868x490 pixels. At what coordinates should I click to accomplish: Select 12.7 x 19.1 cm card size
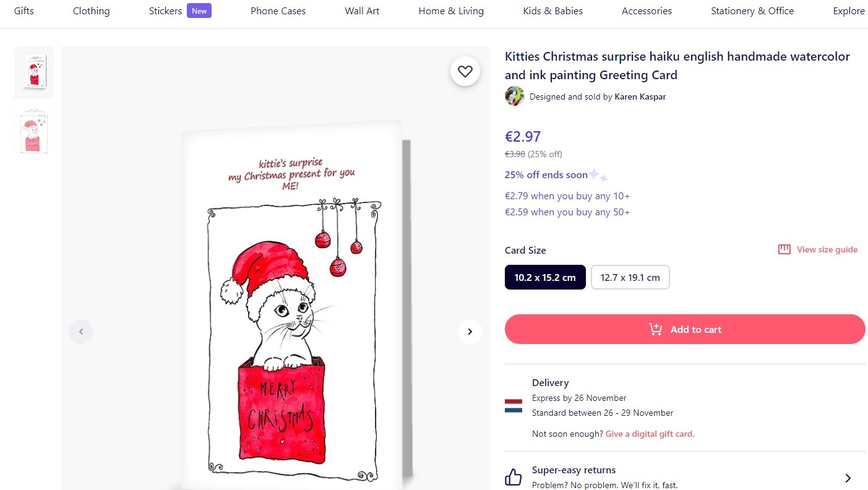click(x=630, y=277)
